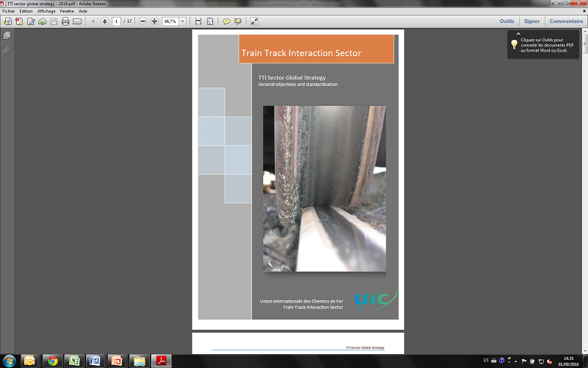Open the Outils pane

pos(506,21)
